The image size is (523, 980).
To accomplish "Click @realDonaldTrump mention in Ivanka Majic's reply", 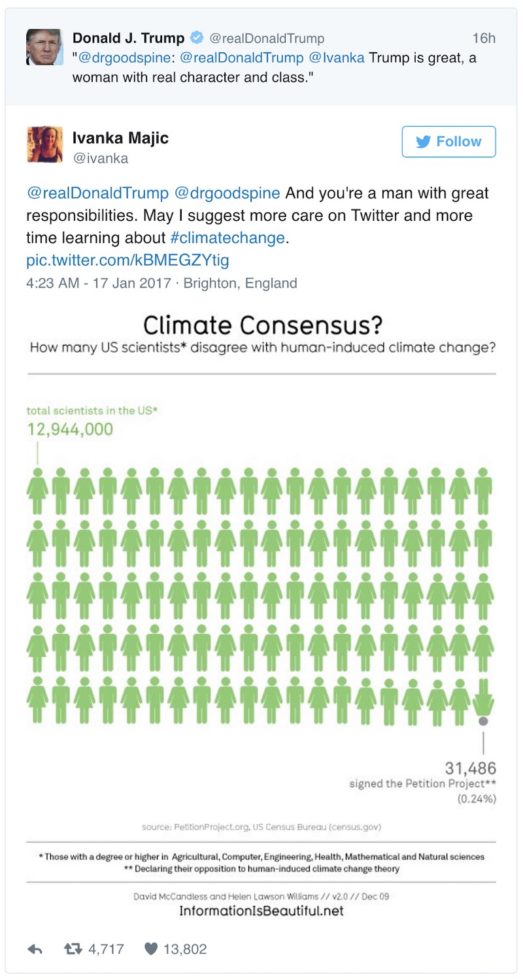I will (97, 193).
